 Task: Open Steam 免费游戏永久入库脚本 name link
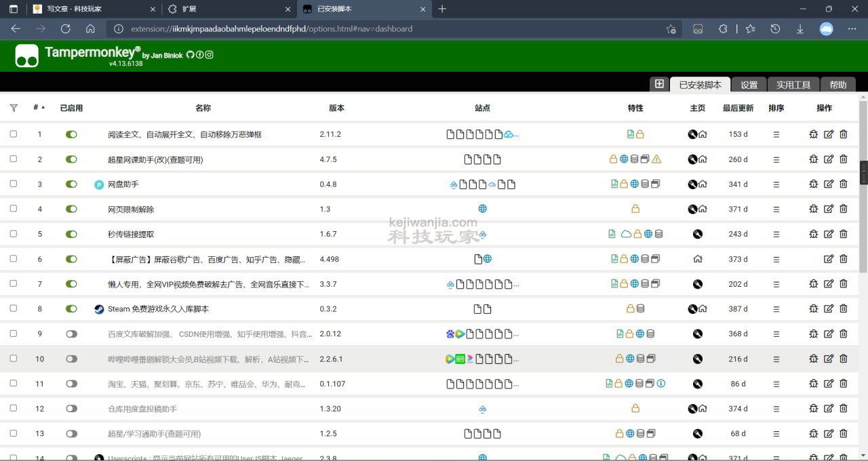click(158, 309)
